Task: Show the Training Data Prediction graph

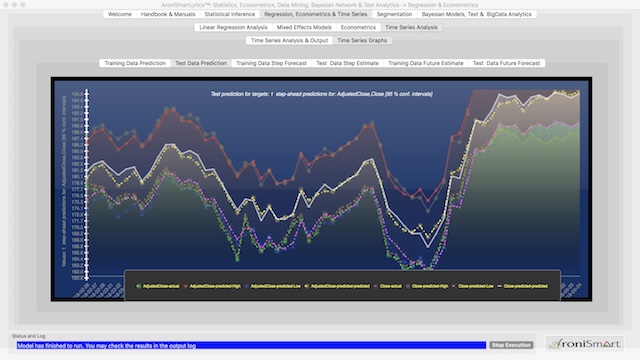Action: (x=135, y=63)
